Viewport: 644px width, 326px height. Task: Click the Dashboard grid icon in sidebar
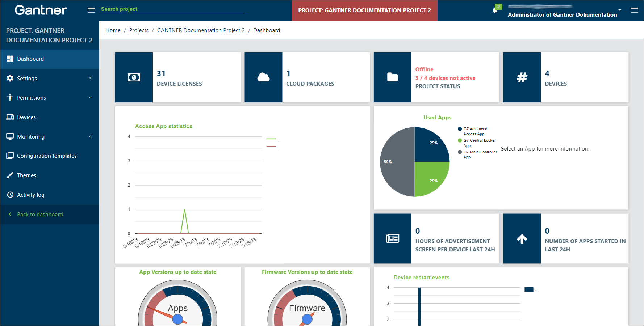(10, 59)
